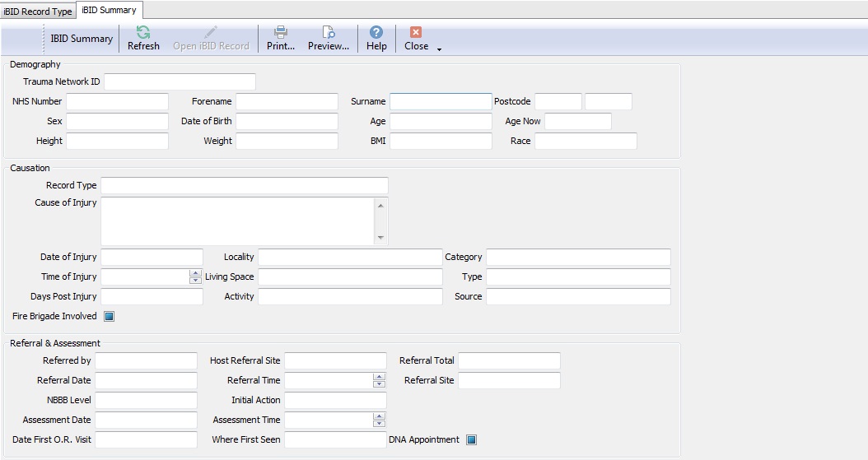Click the Surname input field

441,101
